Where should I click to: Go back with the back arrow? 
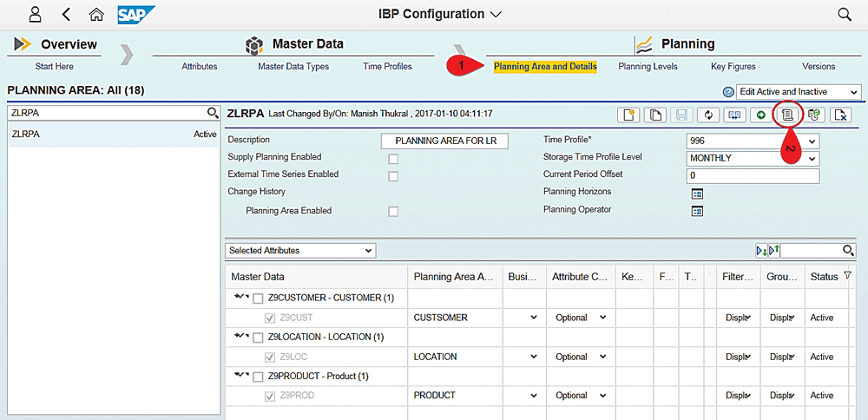66,14
